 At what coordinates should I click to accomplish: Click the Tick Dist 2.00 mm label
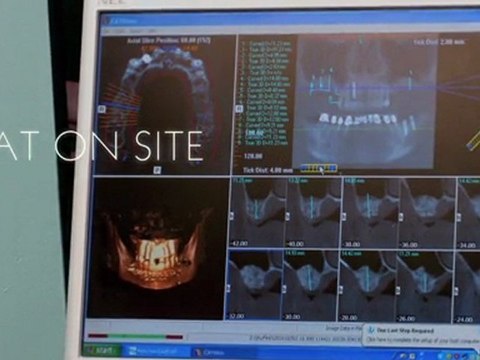point(439,42)
